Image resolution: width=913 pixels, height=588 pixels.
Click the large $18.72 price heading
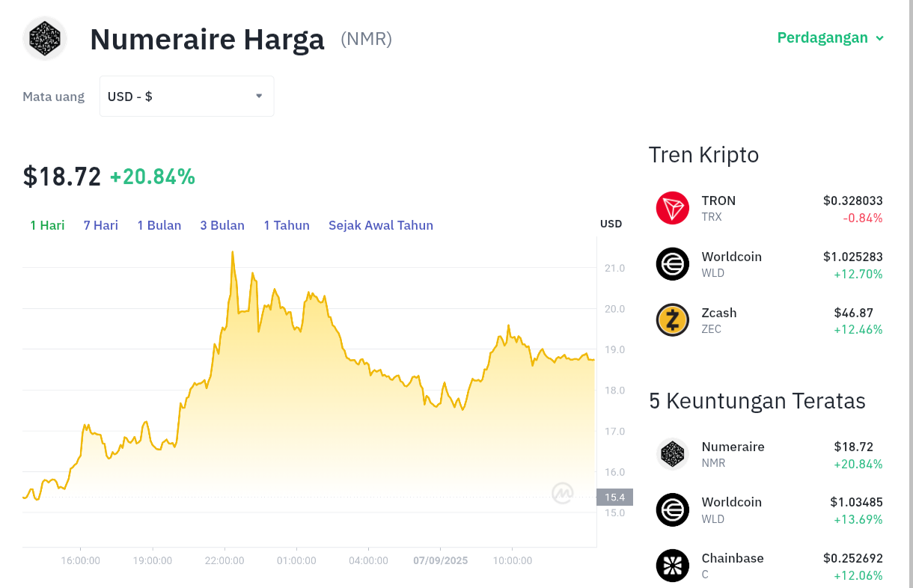pyautogui.click(x=62, y=177)
